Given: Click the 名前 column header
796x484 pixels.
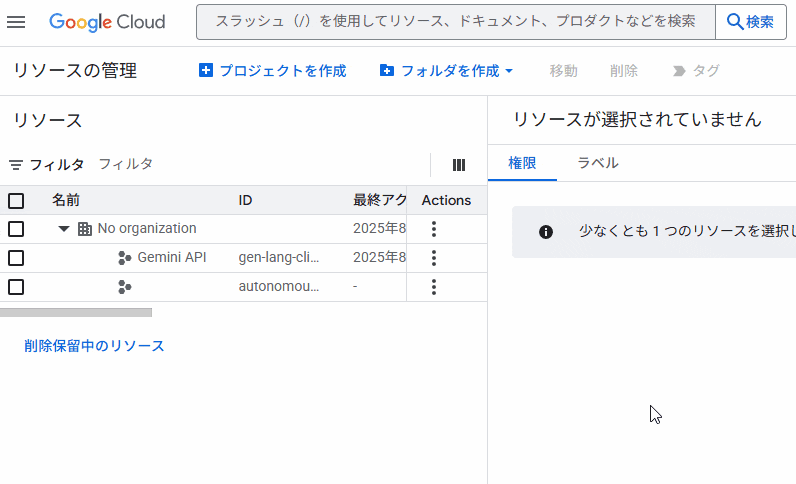Looking at the screenshot, I should click(x=66, y=200).
